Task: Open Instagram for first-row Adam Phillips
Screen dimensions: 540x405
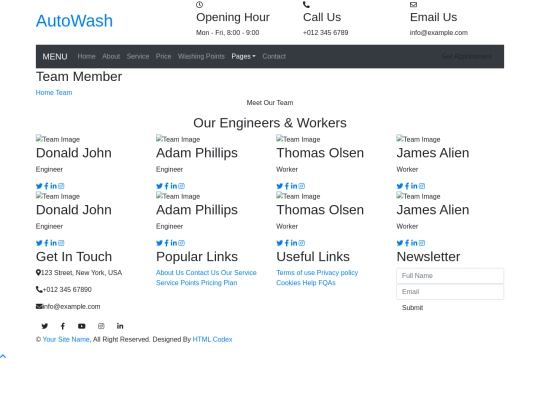Action: (181, 186)
